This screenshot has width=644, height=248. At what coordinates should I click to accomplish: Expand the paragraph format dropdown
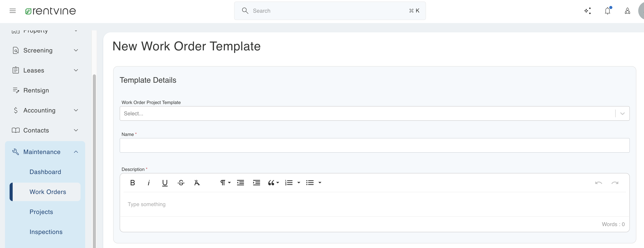point(225,183)
